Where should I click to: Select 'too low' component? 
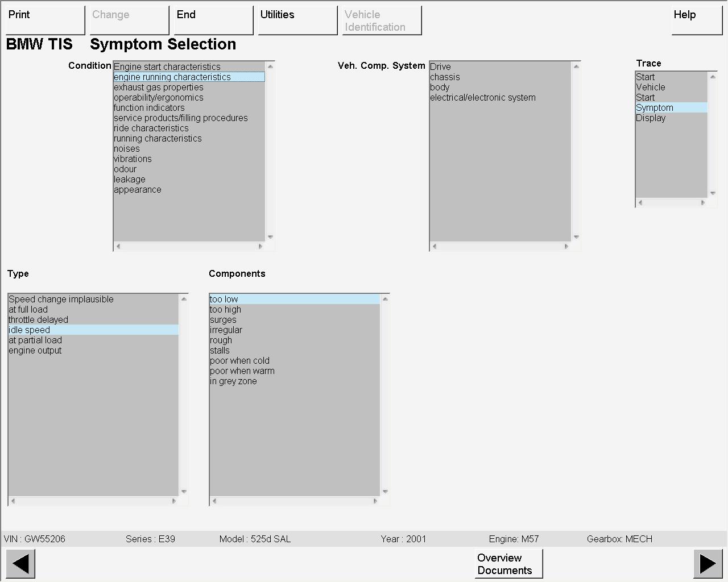point(295,300)
